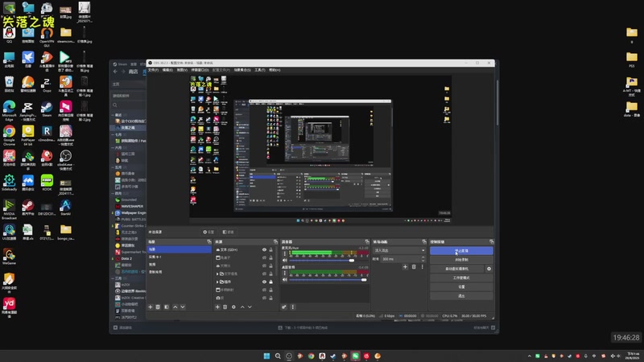Viewport: 644px width, 362px height.
Task: Open Steam desktop shortcut icon
Action: click(47, 109)
